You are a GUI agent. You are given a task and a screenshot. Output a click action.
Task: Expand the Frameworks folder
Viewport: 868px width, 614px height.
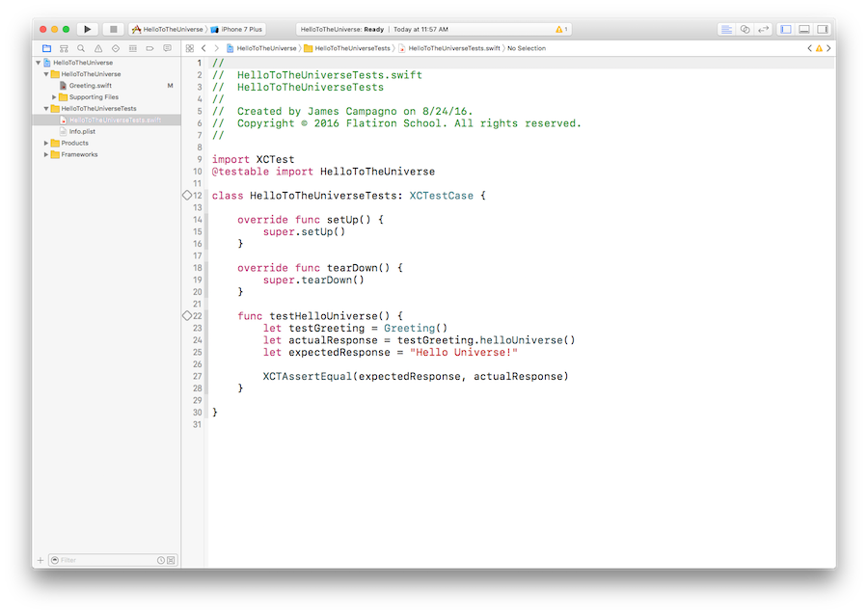46,155
